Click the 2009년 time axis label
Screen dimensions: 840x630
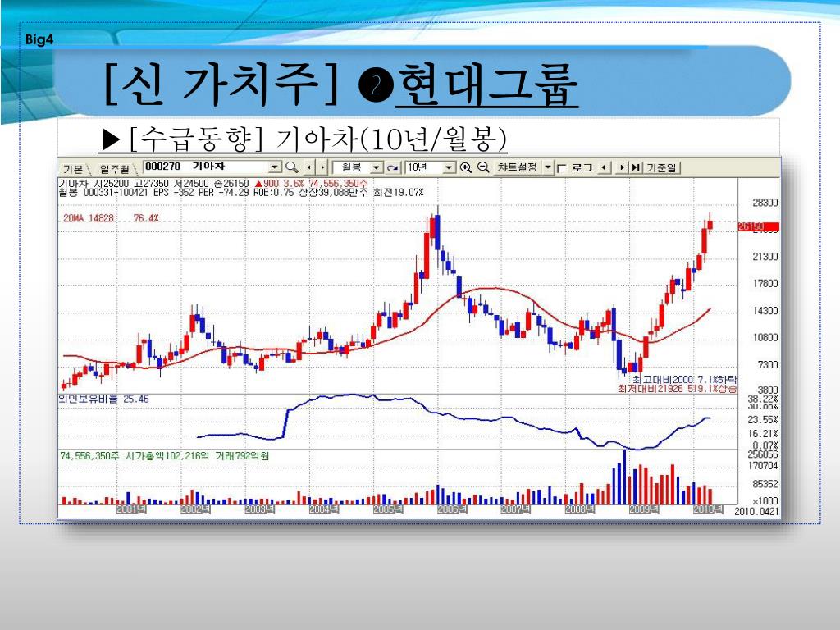click(x=644, y=509)
